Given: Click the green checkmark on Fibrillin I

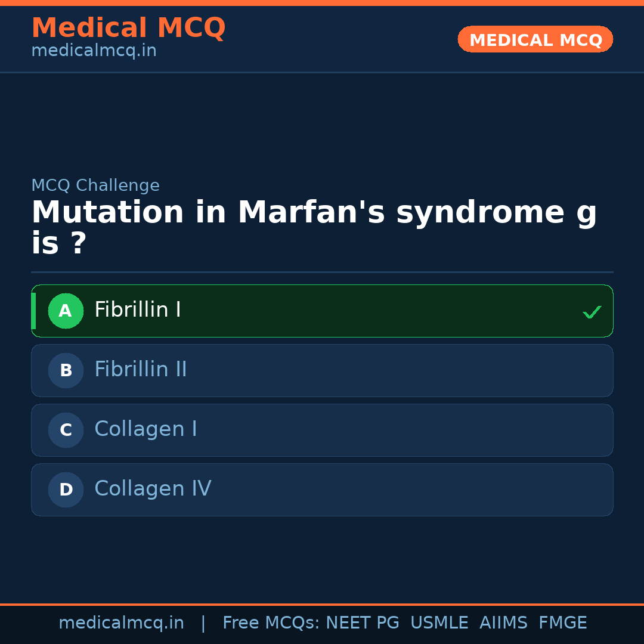Looking at the screenshot, I should [x=592, y=312].
